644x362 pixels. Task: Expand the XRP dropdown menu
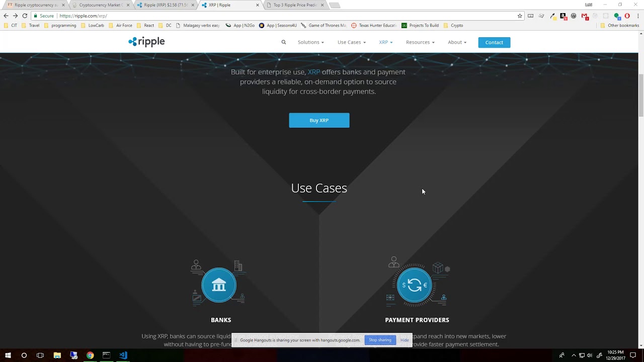[x=386, y=42]
